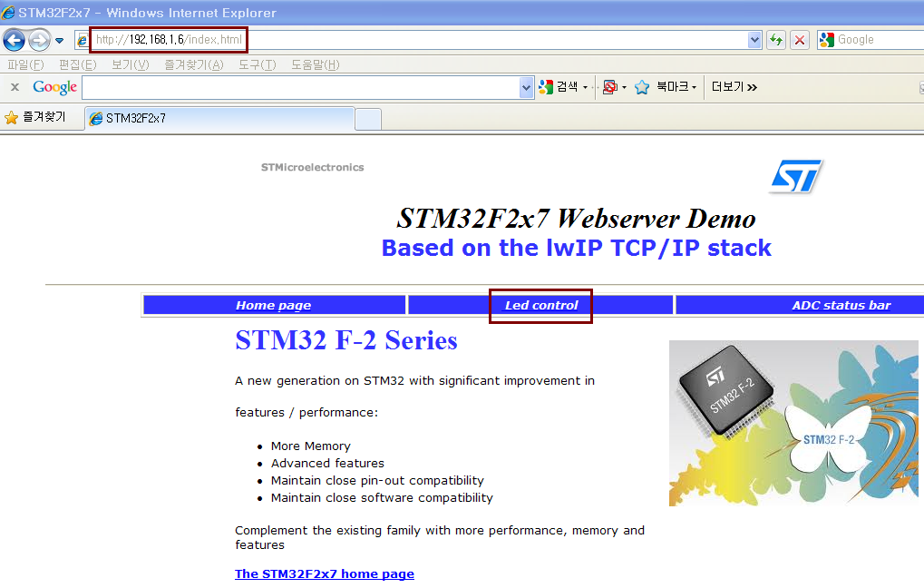Open the popup blocker dropdown arrow
The image size is (924, 588).
624,87
